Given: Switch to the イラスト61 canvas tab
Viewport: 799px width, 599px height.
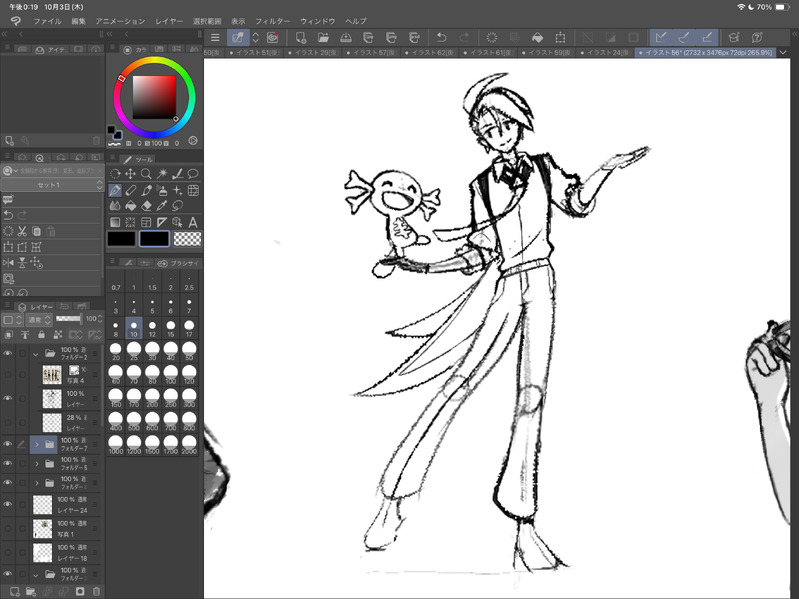Looking at the screenshot, I should coord(488,52).
